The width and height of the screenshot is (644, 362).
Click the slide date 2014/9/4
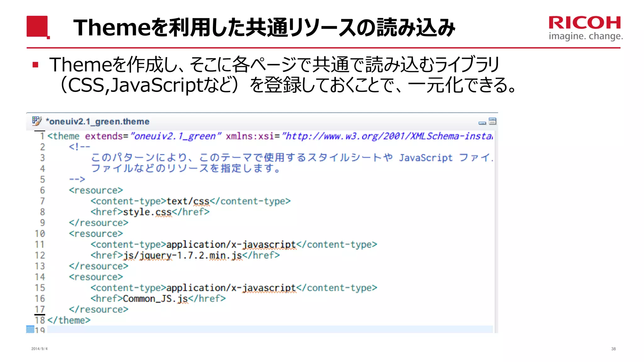[x=39, y=349]
